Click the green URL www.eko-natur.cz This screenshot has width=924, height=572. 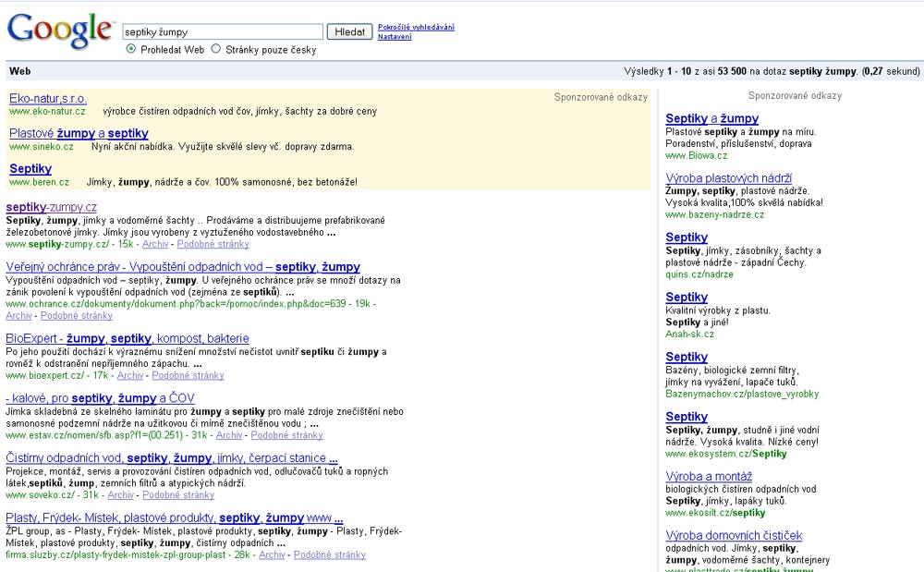point(47,111)
